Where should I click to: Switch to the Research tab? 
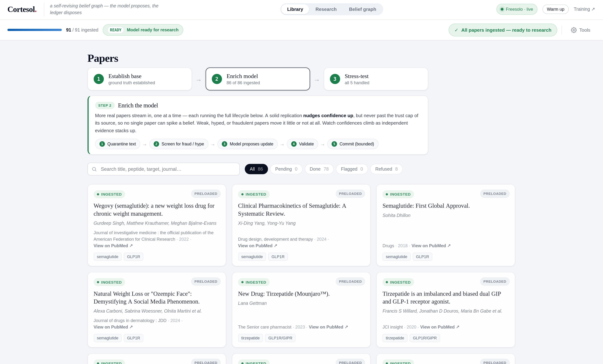click(326, 9)
